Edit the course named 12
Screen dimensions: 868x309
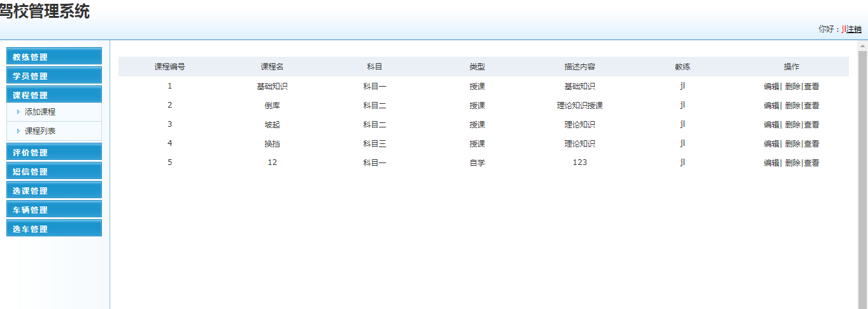coord(772,163)
